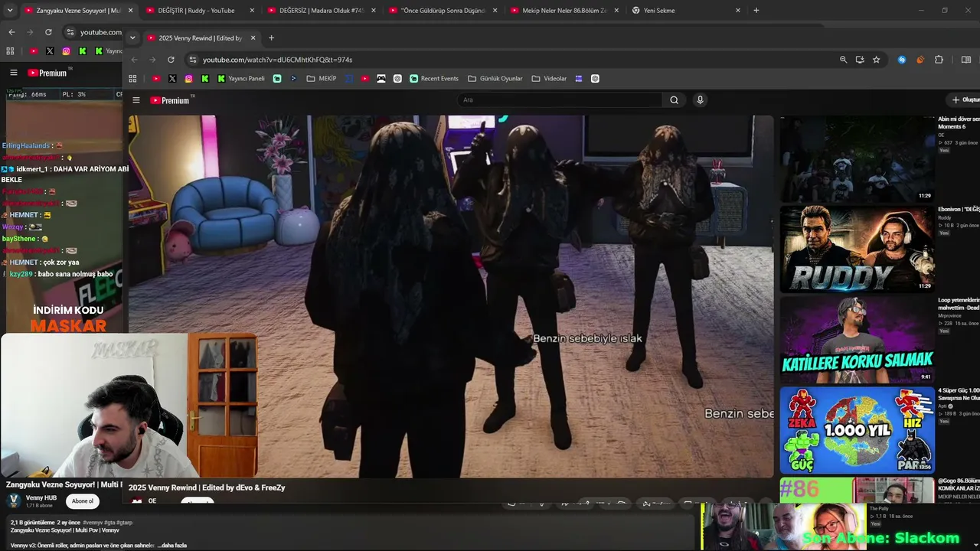Toggle the browser side panel icon
This screenshot has width=980, height=551.
[x=966, y=60]
